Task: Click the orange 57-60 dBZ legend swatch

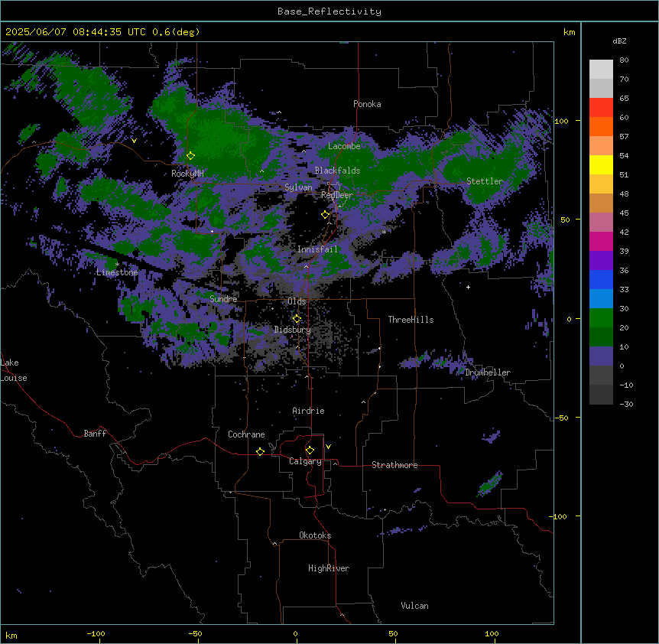Action: 601,126
